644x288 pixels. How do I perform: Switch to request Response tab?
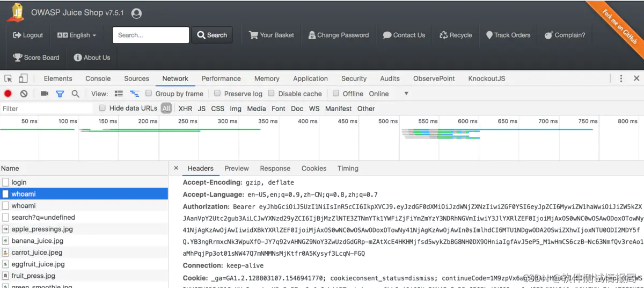(275, 168)
